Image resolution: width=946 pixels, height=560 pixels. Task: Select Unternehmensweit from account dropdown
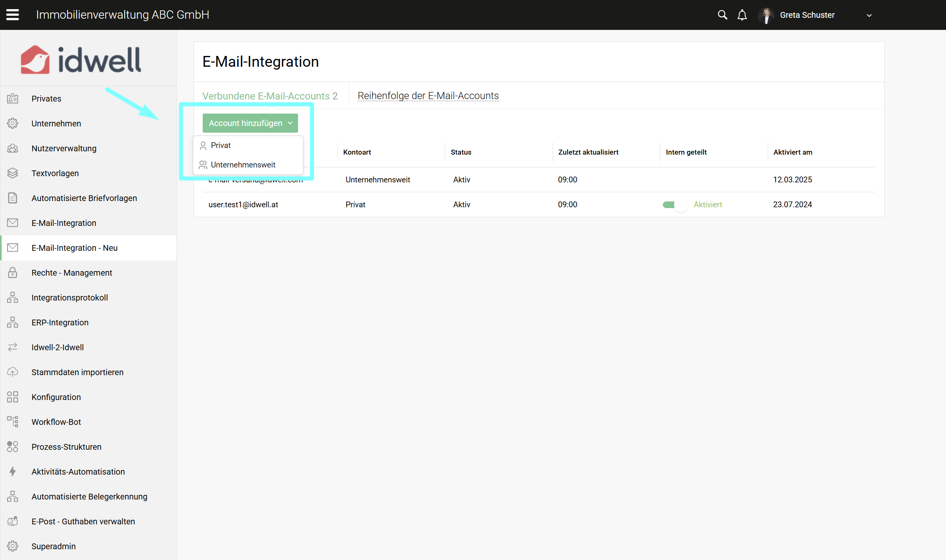click(243, 165)
